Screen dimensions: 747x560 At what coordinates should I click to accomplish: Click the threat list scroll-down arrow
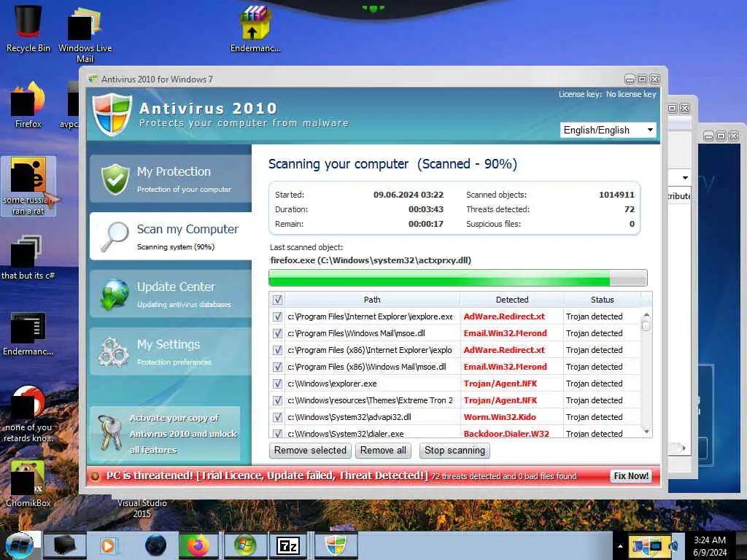[x=646, y=432]
